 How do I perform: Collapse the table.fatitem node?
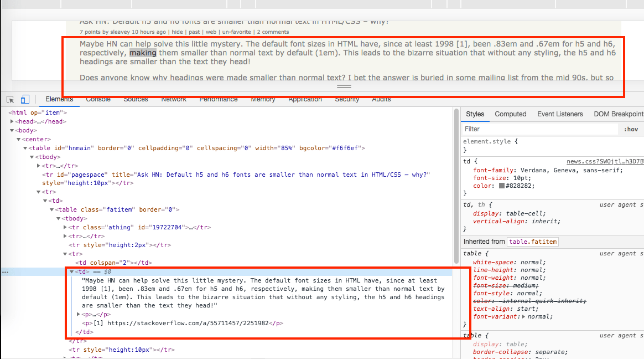[x=51, y=209]
